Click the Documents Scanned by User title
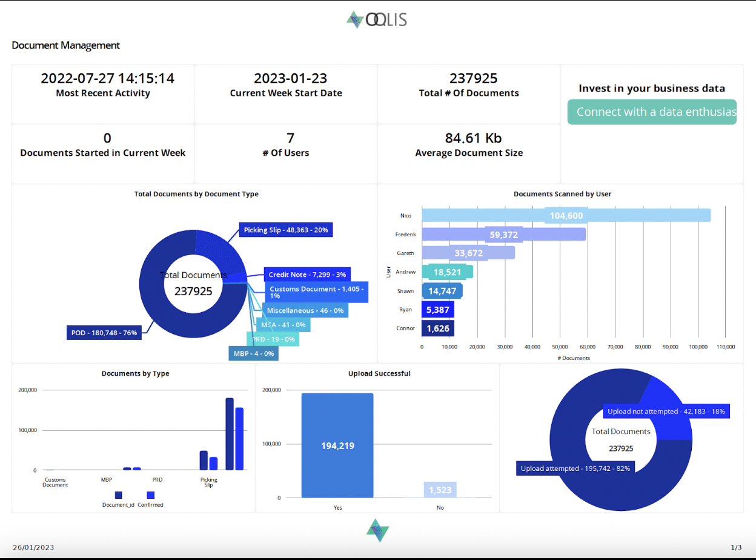Screen dimensions: 756x560 coord(562,194)
